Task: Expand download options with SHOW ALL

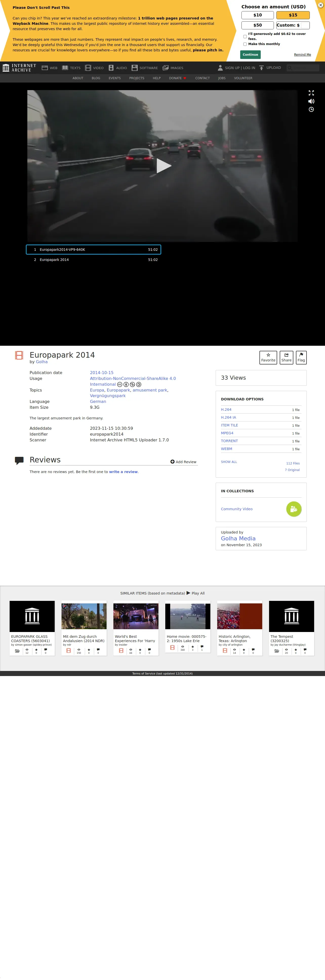Action: 229,462
